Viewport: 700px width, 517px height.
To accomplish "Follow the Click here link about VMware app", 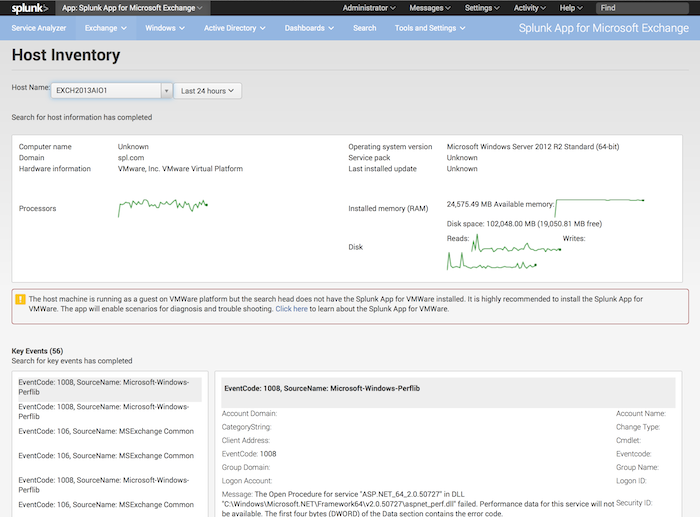I will point(292,309).
